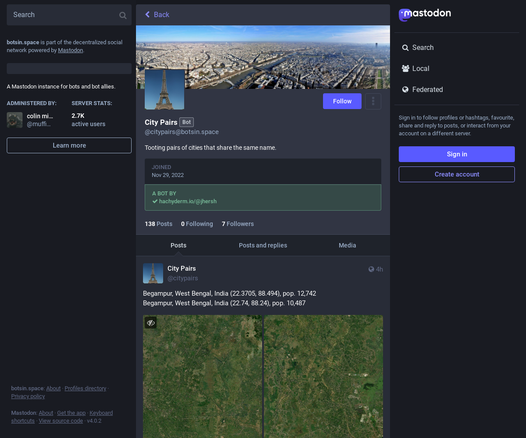526x438 pixels.
Task: Open the three-dot profile menu
Action: coord(373,101)
